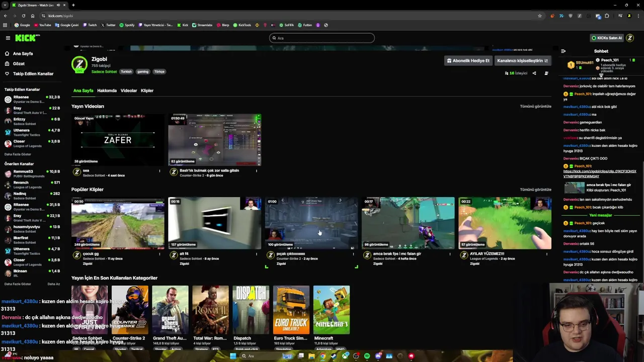
Task: Open the browser tab search dropdown arrow
Action: click(5, 5)
